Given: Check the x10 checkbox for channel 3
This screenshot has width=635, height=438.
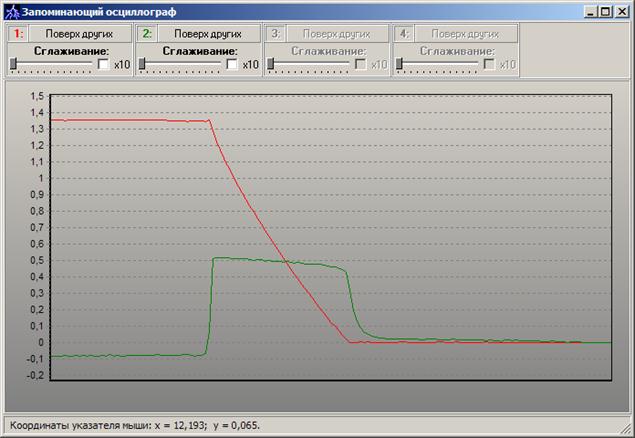Looking at the screenshot, I should (361, 64).
